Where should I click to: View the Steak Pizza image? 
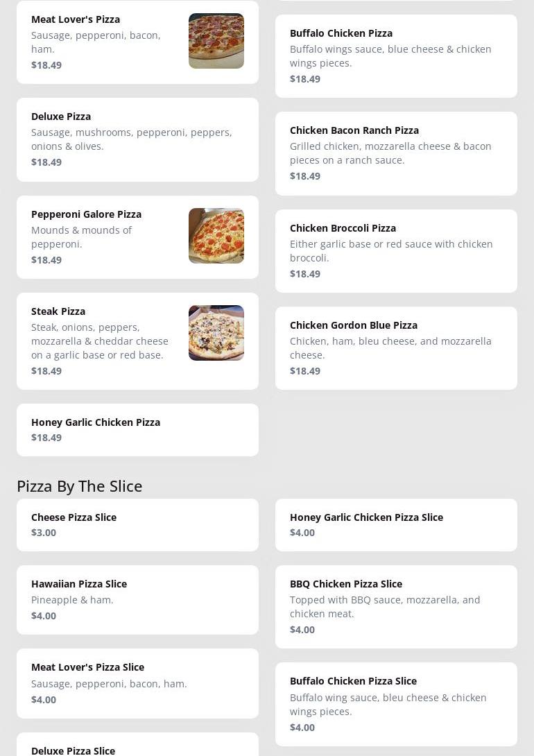tap(216, 333)
